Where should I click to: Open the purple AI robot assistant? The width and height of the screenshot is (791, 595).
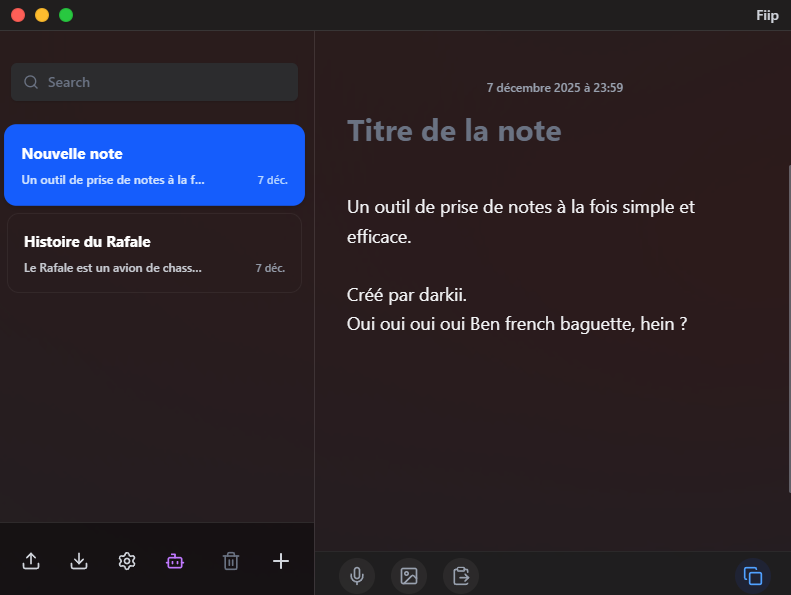(175, 561)
